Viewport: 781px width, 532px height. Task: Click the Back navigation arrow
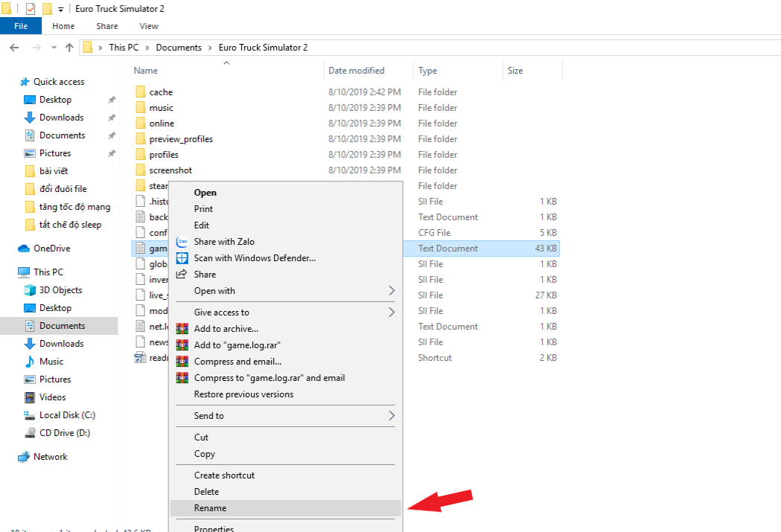coord(14,48)
